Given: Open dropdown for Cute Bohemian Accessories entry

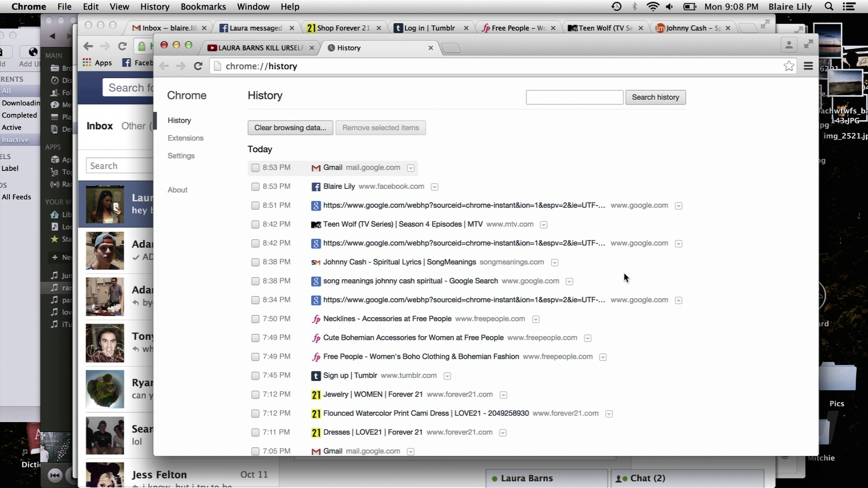Looking at the screenshot, I should tap(588, 338).
